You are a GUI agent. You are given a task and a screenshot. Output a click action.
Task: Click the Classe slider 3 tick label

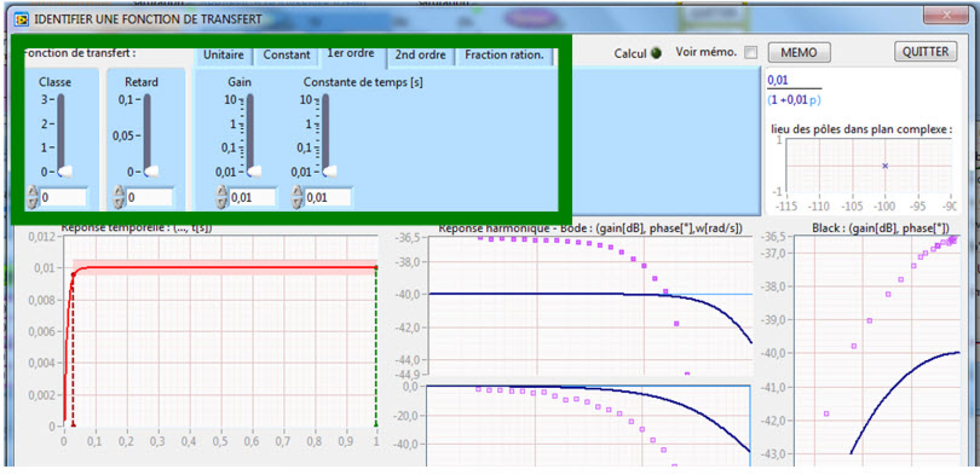tap(44, 100)
